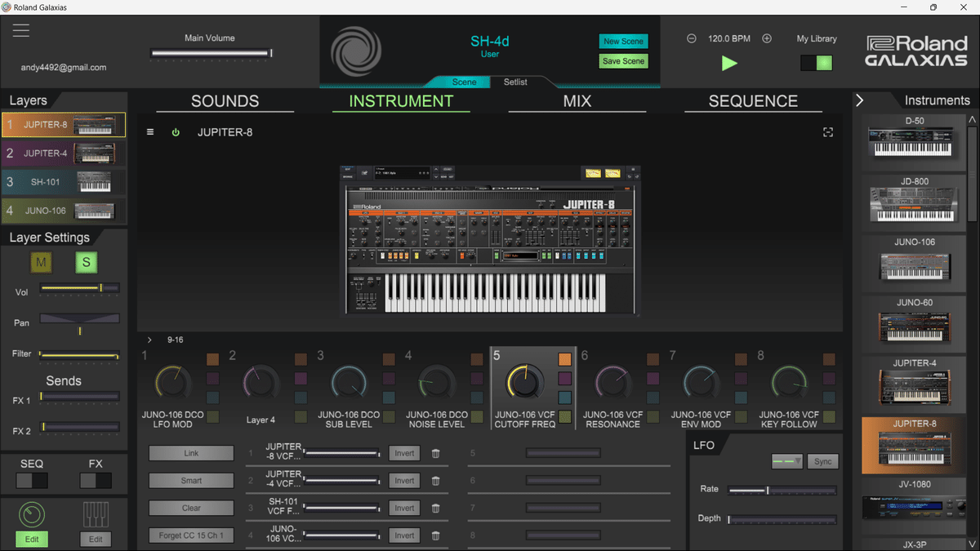
Task: Delete the SH-101 VCF macro assignment
Action: pos(435,508)
